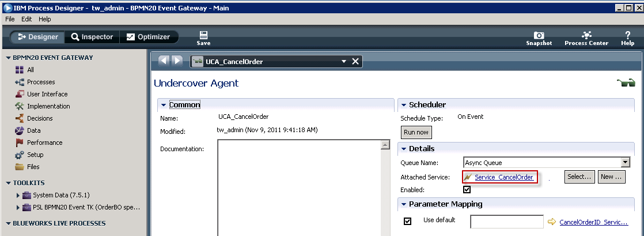Click the UCA_CancelOrder name value
The height and width of the screenshot is (236, 644).
244,117
